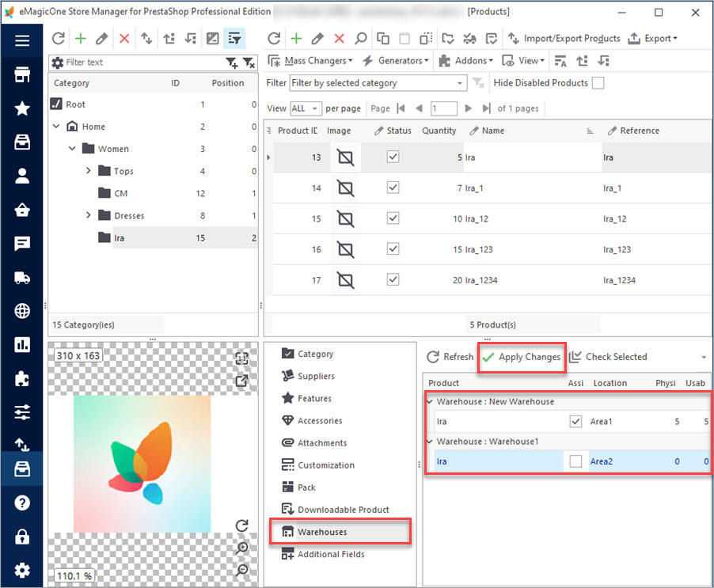Refresh the category tree
This screenshot has height=588, width=714.
59,38
